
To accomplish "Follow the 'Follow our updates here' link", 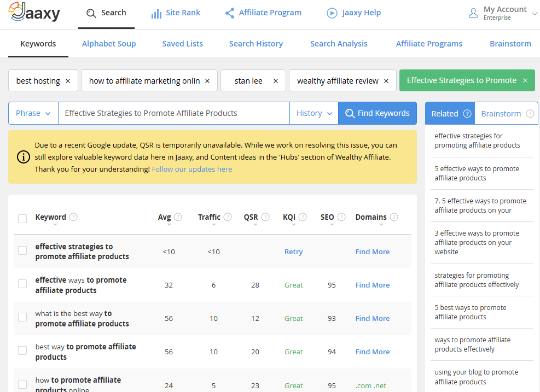I will click(192, 169).
